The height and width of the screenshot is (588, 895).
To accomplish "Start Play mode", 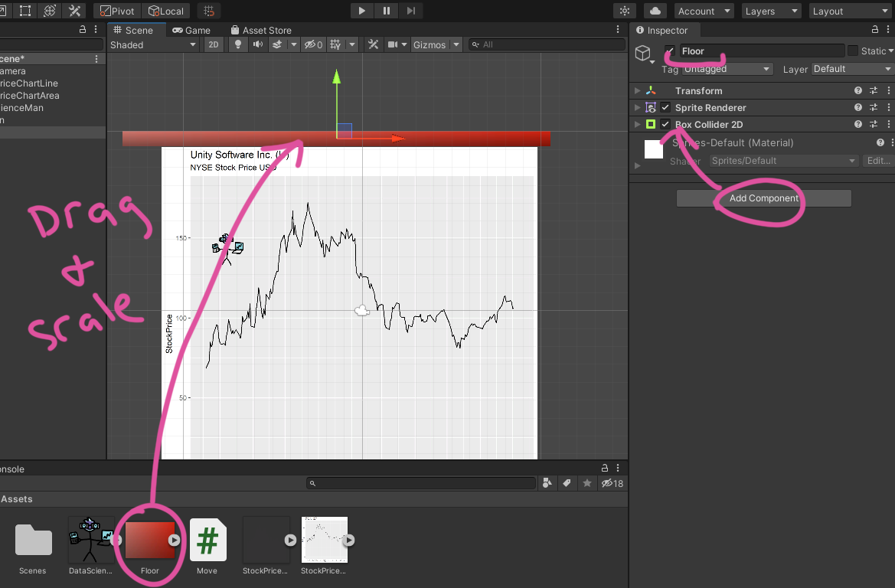I will click(x=361, y=11).
